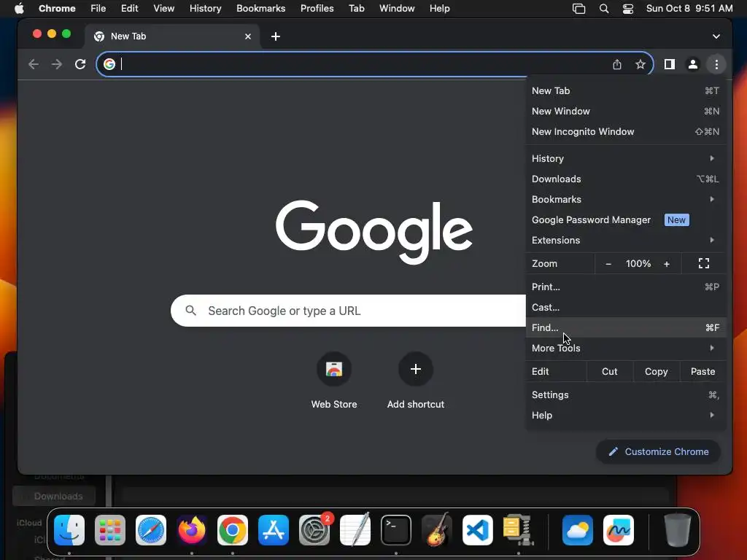The height and width of the screenshot is (560, 747).
Task: Click the forward navigation arrow
Action: click(57, 64)
